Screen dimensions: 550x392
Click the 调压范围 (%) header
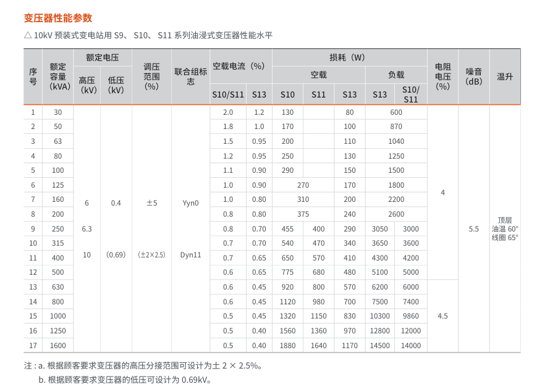151,77
